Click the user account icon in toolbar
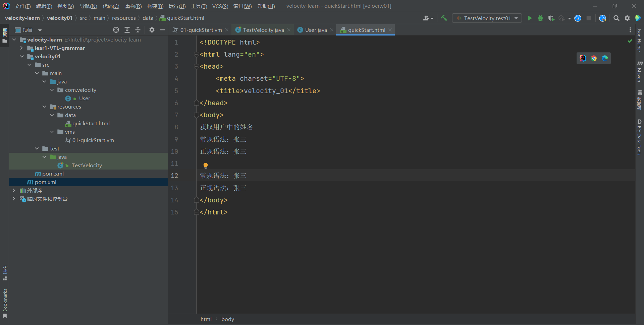Screen dimensions: 644x325 [x=428, y=18]
